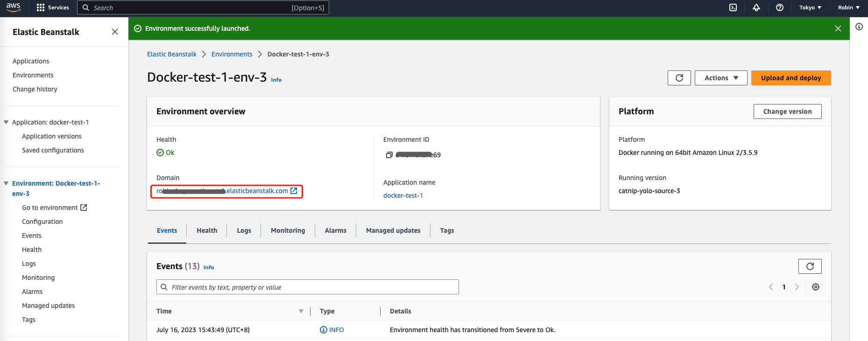
Task: Close the Elastic Beanstalk sidebar
Action: coord(115,32)
